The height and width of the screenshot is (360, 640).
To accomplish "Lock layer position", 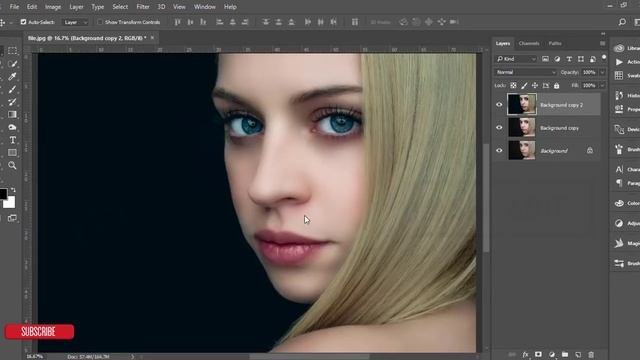I will (x=535, y=86).
